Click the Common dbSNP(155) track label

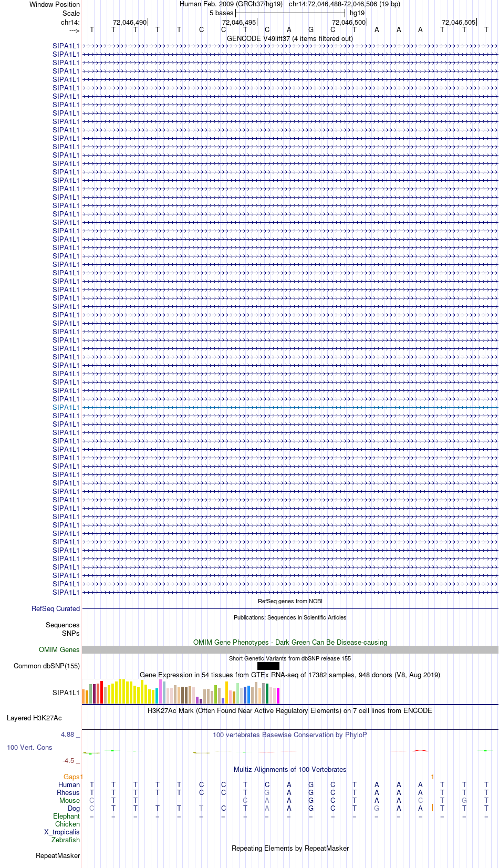pos(47,666)
